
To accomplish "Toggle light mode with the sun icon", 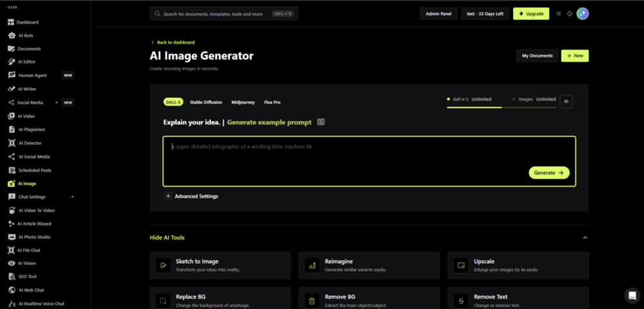I will (558, 14).
